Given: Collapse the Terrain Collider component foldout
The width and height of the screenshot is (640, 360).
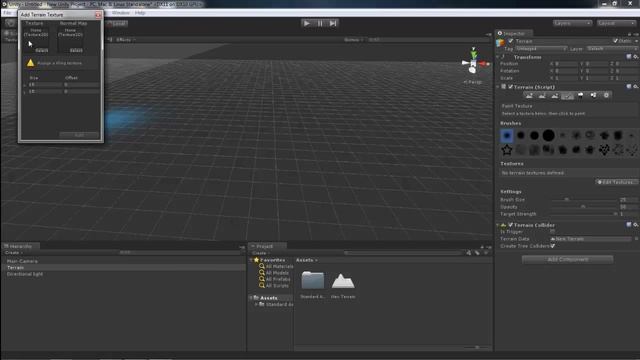Looking at the screenshot, I should point(498,225).
